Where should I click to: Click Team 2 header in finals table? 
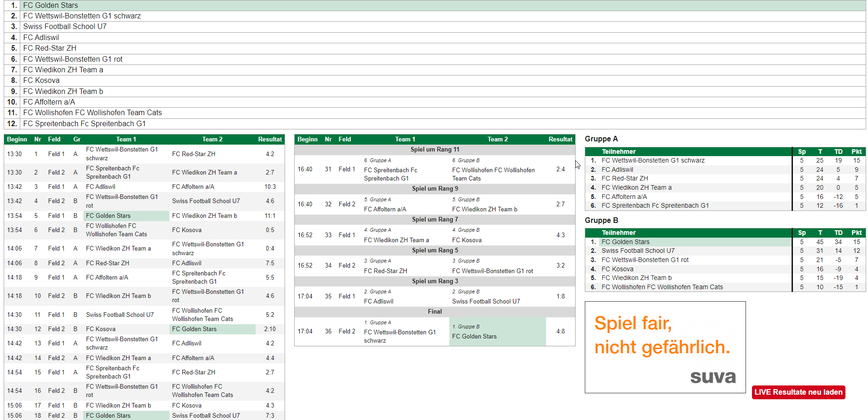point(497,139)
